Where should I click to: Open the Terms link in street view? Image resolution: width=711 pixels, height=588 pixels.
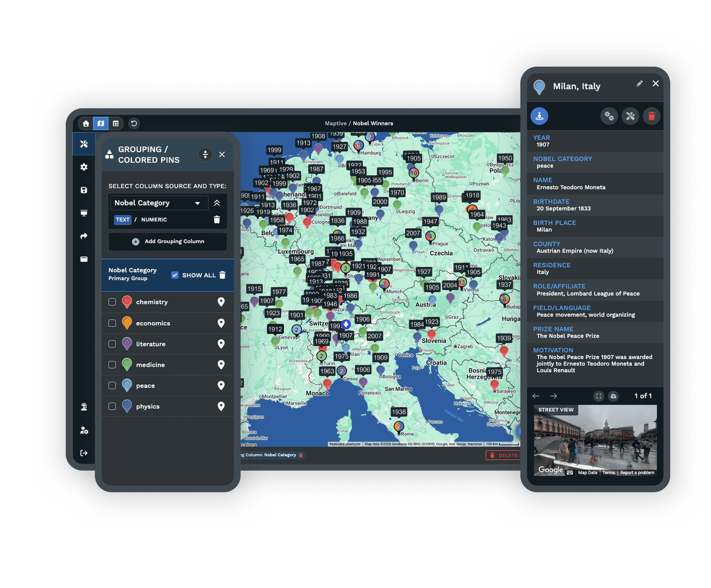click(609, 472)
